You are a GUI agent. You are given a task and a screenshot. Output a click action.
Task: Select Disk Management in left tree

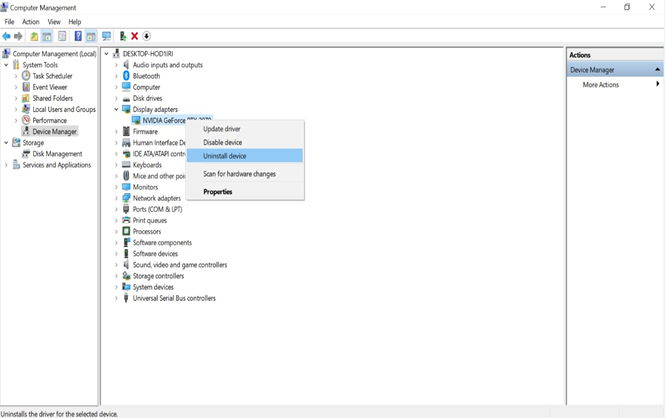click(57, 154)
